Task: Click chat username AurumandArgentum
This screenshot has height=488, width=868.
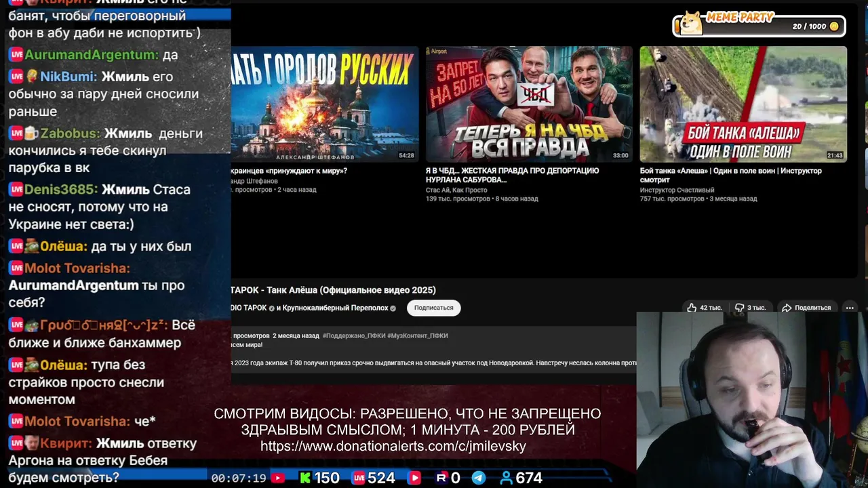Action: pyautogui.click(x=92, y=55)
